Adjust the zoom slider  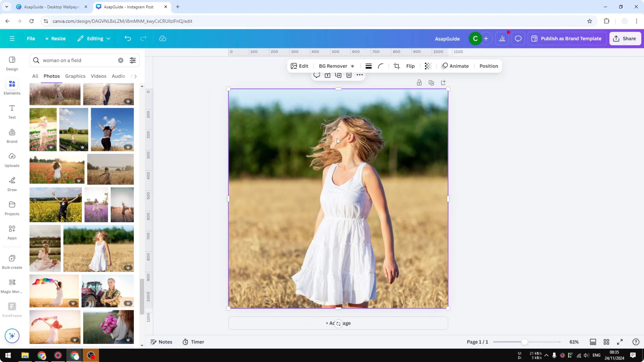[x=525, y=342]
